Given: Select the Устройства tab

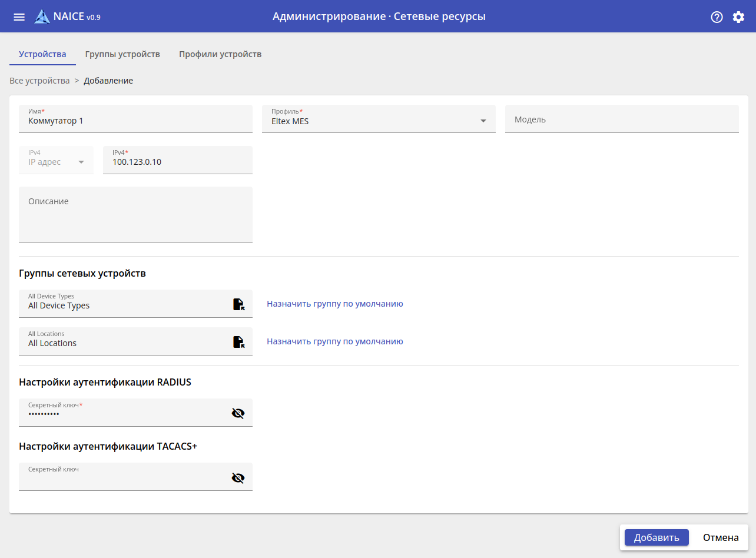Looking at the screenshot, I should (42, 54).
